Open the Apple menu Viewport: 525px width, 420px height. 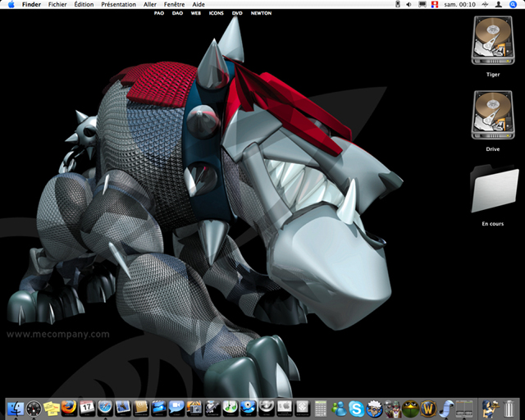click(11, 4)
